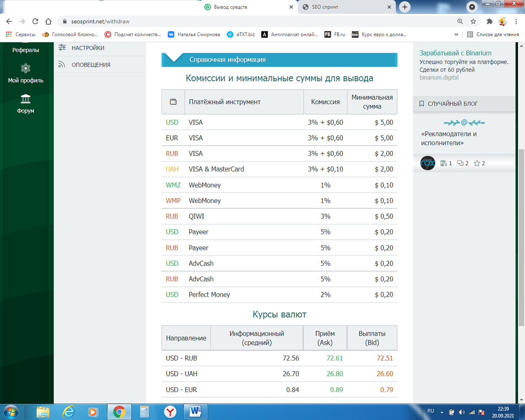Click the blog author's round avatar
The image size is (525, 420).
point(428,163)
